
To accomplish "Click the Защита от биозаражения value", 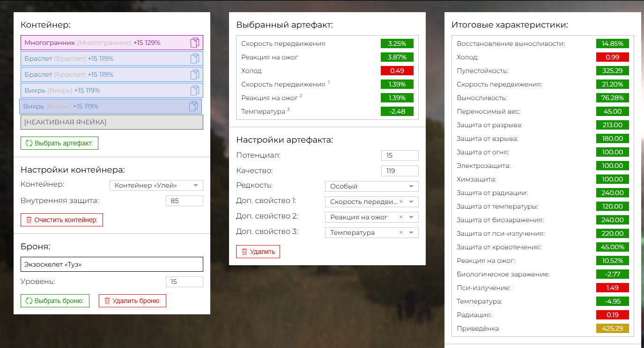I will pos(613,220).
